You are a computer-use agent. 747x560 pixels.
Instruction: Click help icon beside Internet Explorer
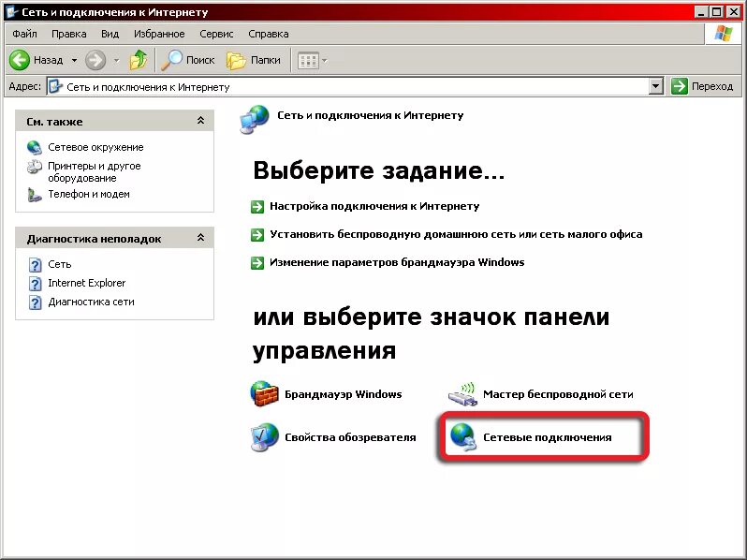pos(36,284)
